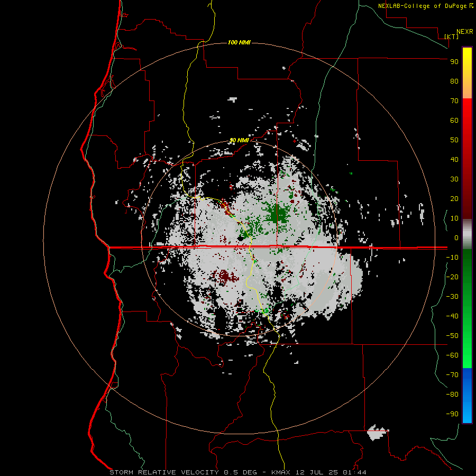
Task: Click the yellow-orange top segment of color scale
Action: pyautogui.click(x=467, y=73)
